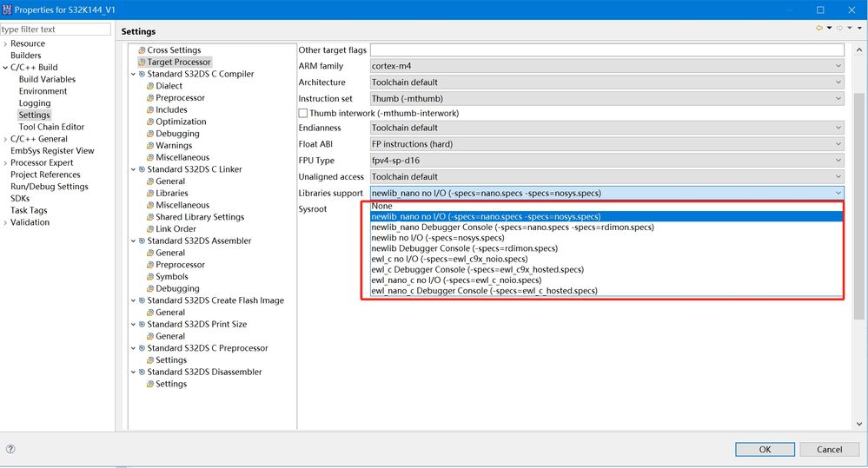Select SDKs in the tree

point(20,198)
